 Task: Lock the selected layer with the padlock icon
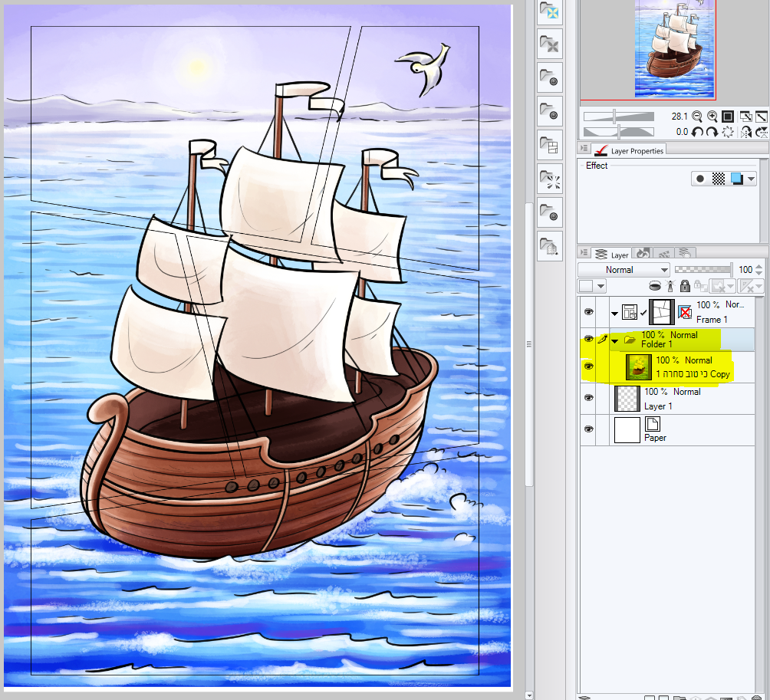[x=685, y=286]
